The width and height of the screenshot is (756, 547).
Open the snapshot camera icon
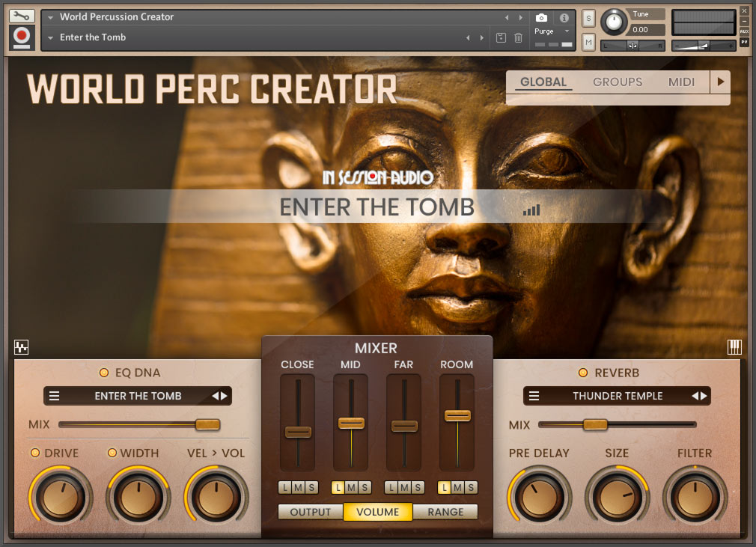[x=541, y=17]
